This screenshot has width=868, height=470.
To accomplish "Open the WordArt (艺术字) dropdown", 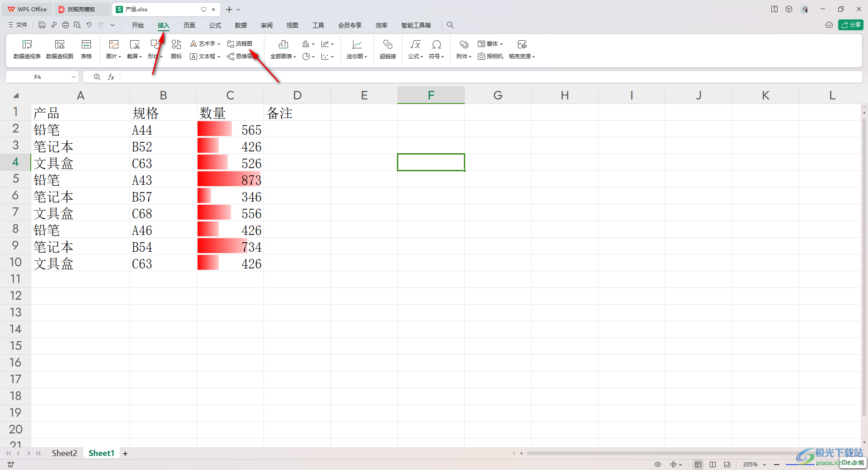I will coord(205,44).
